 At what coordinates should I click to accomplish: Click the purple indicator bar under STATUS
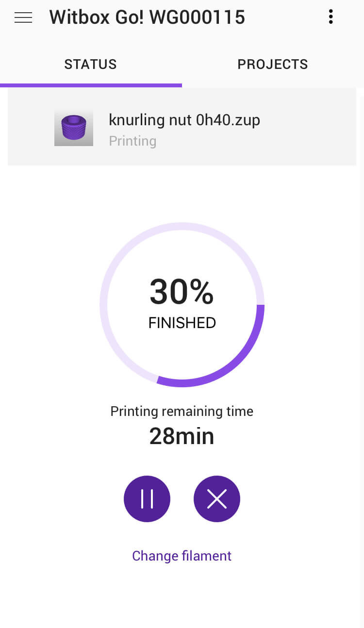tap(91, 85)
